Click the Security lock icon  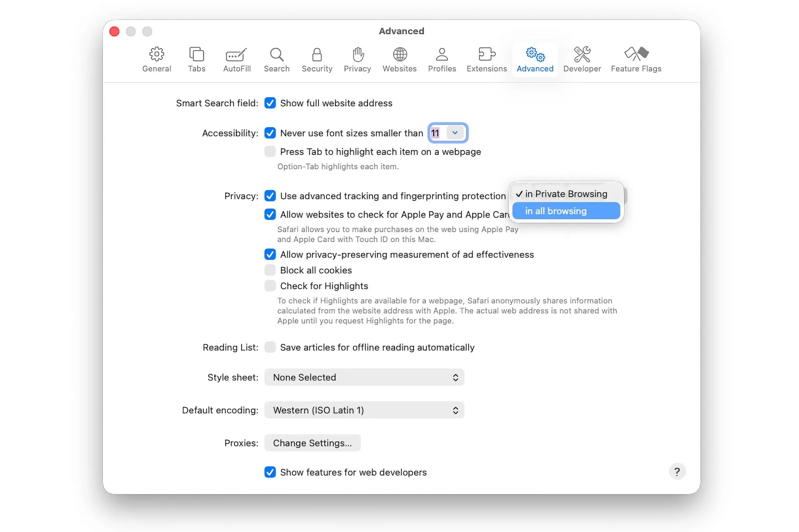317,59
